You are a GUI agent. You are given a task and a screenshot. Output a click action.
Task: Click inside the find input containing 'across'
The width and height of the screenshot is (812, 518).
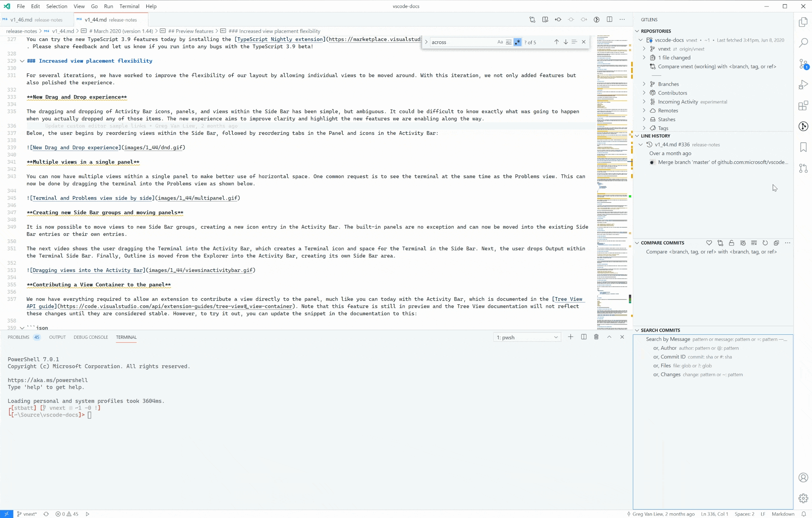tap(461, 42)
